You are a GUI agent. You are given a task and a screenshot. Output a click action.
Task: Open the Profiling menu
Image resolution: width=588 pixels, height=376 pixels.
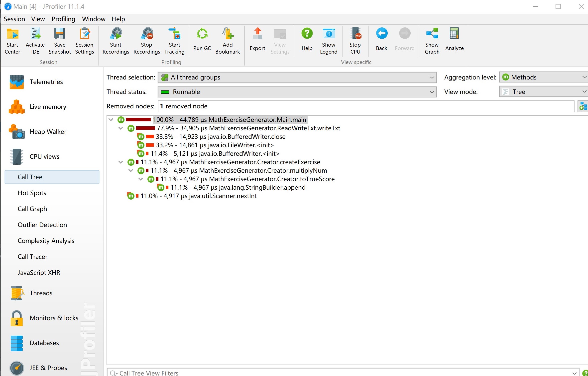click(x=63, y=19)
